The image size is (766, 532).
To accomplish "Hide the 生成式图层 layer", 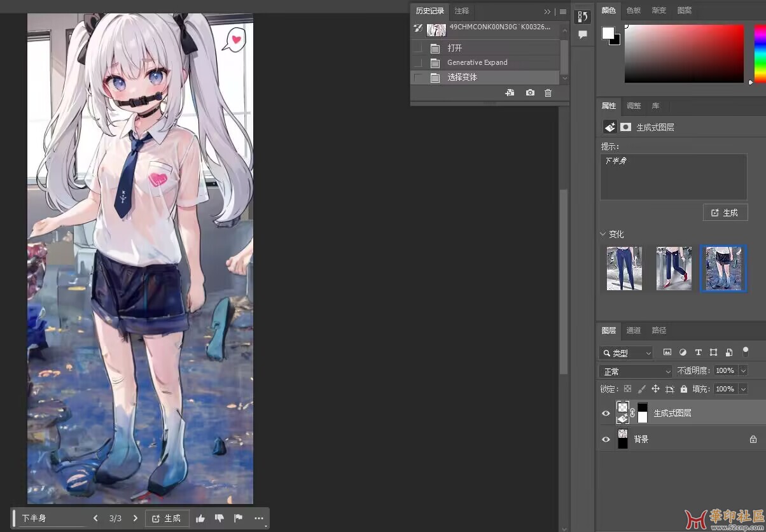I will (x=606, y=413).
